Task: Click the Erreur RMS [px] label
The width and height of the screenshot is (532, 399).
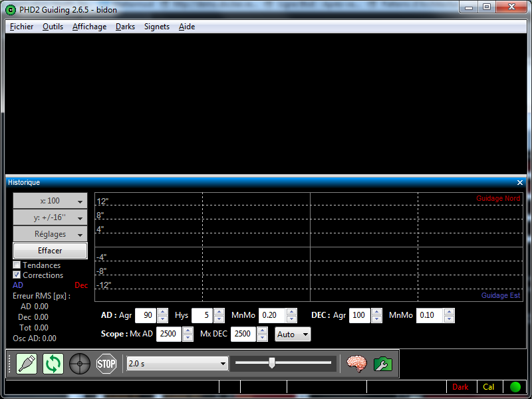Action: [41, 296]
